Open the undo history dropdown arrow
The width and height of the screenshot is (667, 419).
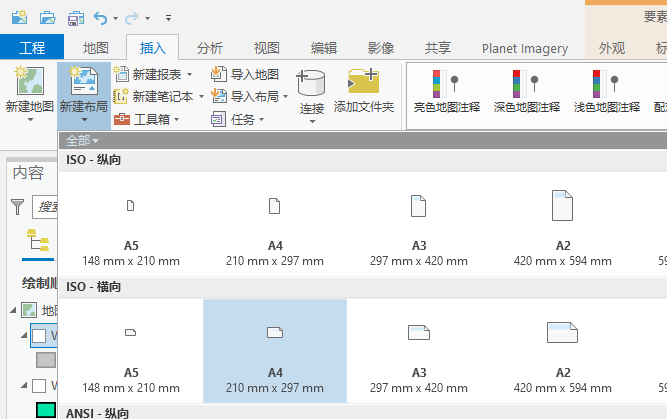(x=115, y=19)
